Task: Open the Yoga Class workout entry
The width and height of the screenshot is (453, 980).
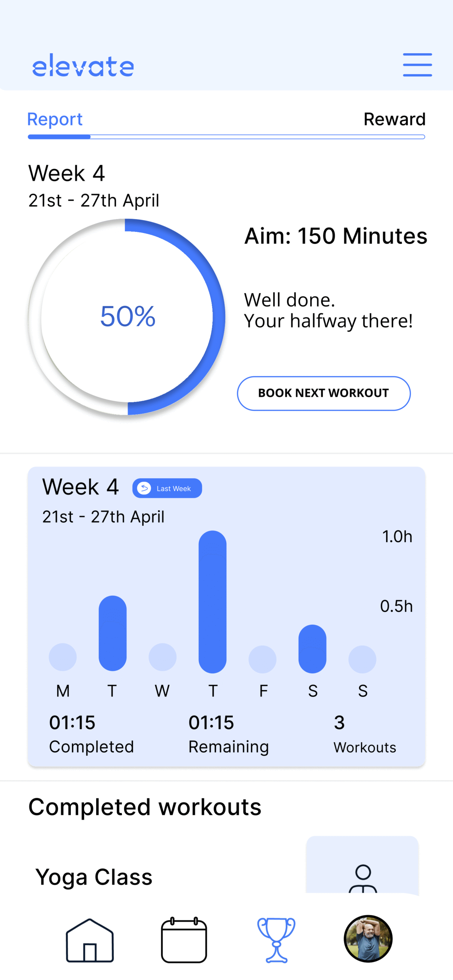Action: click(x=94, y=877)
